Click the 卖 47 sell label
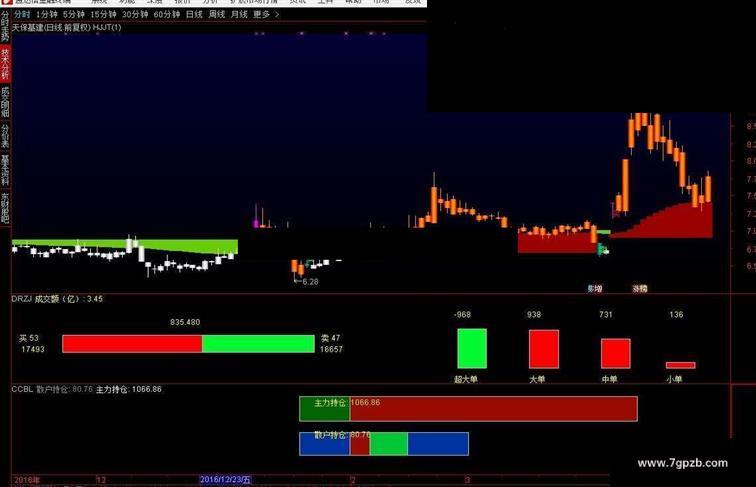 [330, 338]
